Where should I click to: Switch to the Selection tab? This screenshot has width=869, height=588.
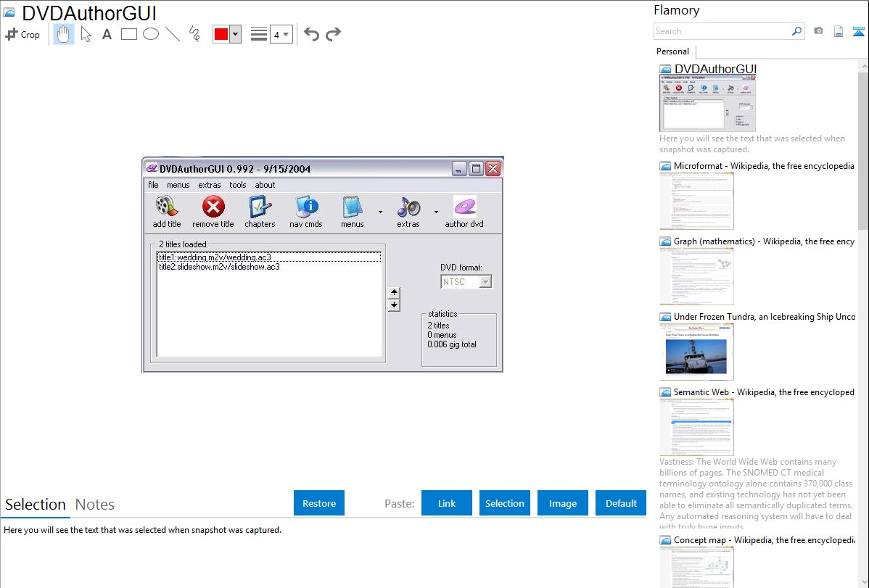pyautogui.click(x=36, y=505)
